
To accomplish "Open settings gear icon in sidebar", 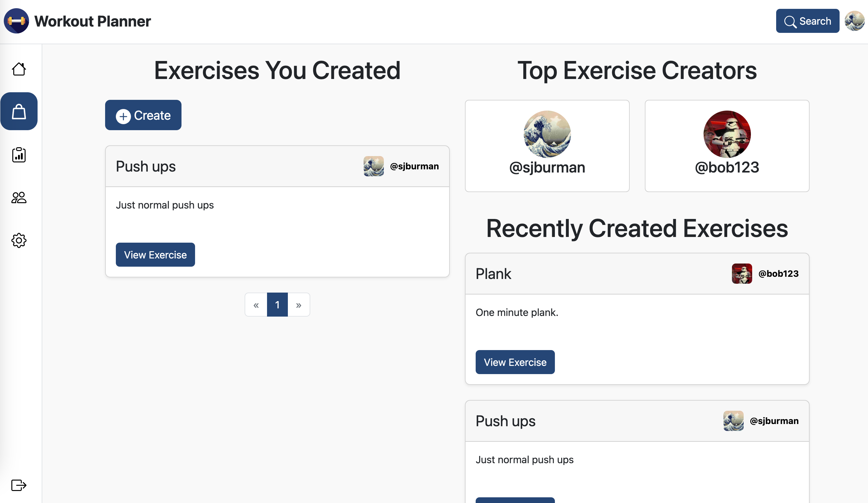I will point(19,240).
